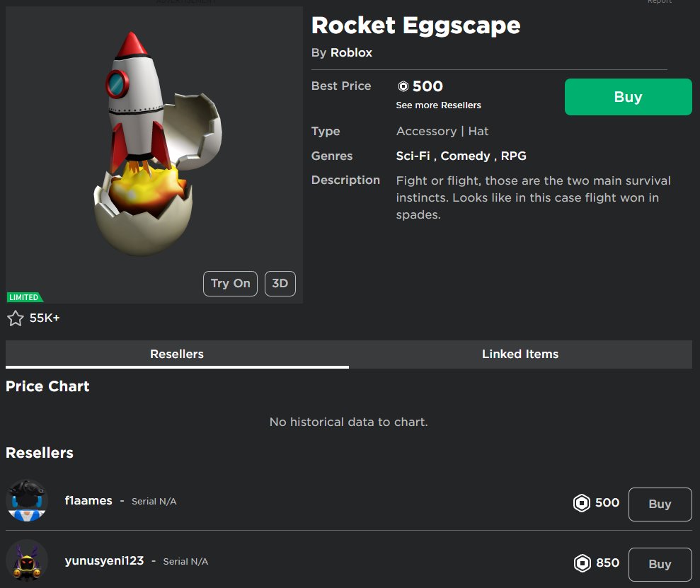Report the Rocket Eggscape item

click(660, 3)
